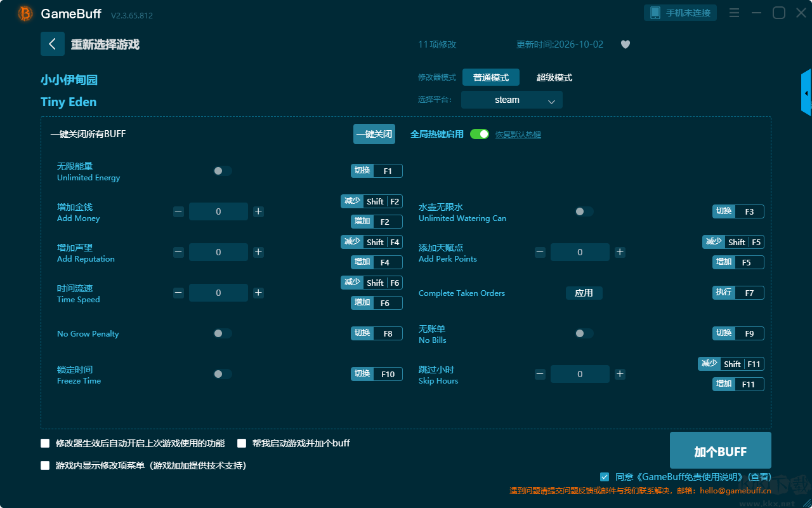Open the steam platform dropdown
The image size is (812, 508).
pos(512,100)
